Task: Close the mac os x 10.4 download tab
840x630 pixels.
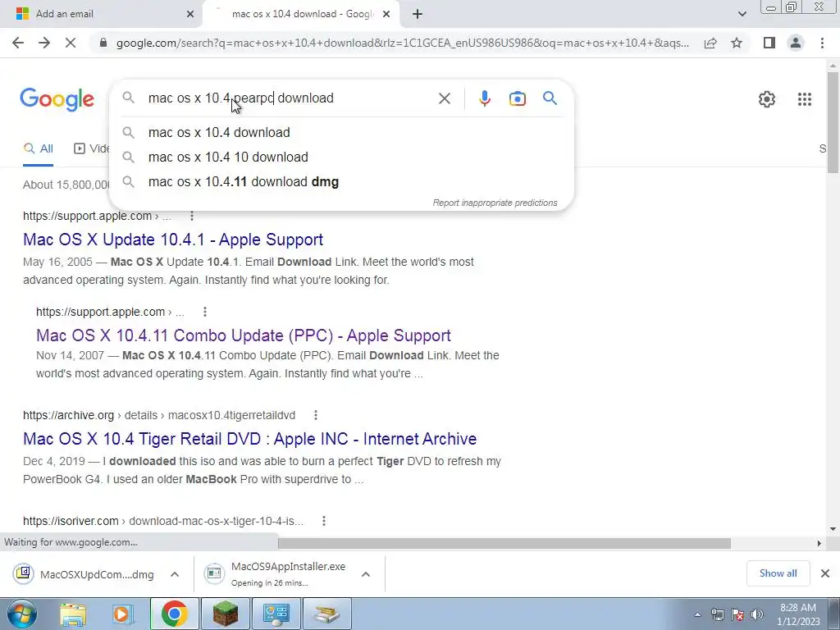Action: pos(386,14)
